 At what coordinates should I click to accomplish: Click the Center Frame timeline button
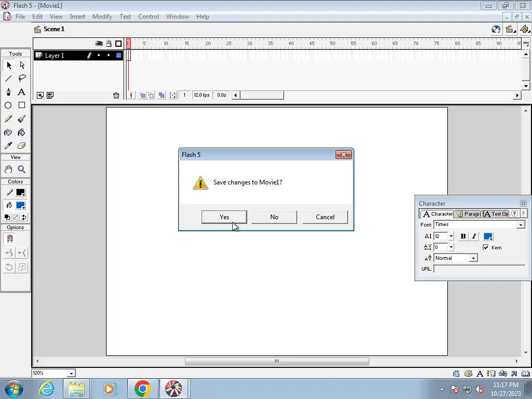[x=131, y=96]
